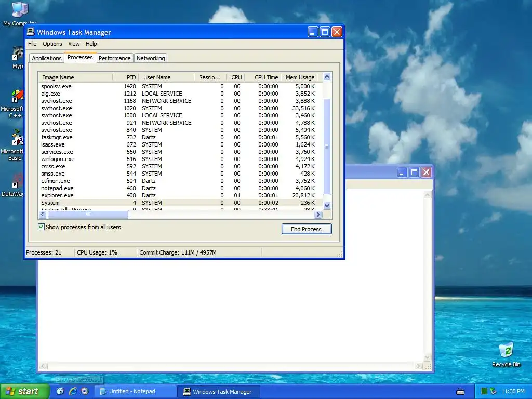
Task: Select the taskmgr.exe process
Action: [x=180, y=137]
